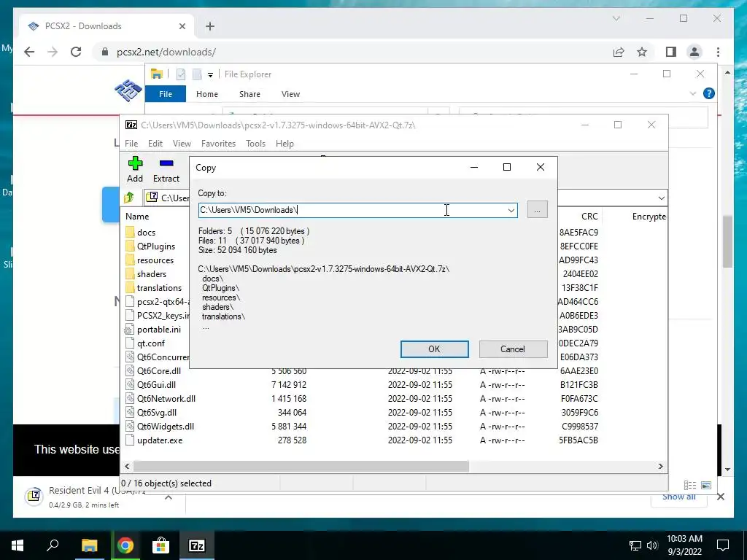Select the QtPlugins folder
Viewport: 747px width, 560px height.
pos(156,246)
